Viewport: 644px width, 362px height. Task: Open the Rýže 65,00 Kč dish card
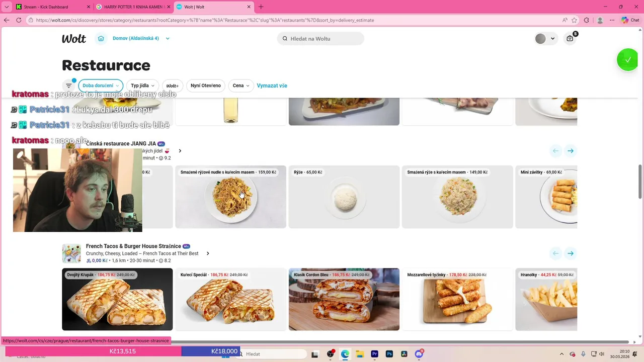[x=344, y=197]
